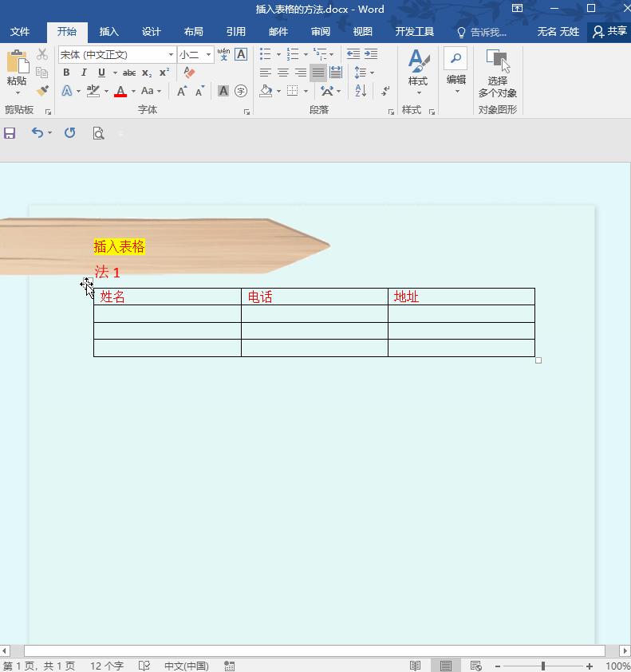
Task: Switch to the 布局 Layout tab
Action: (194, 32)
